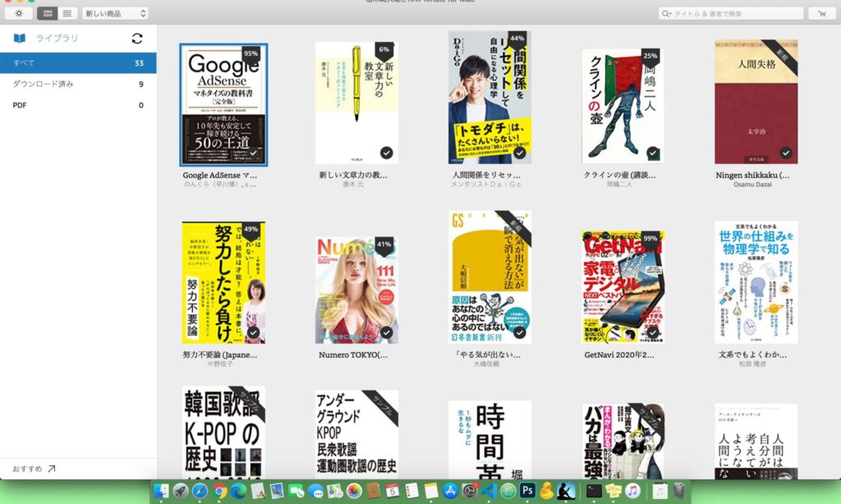Viewport: 841px width, 504px height.
Task: Launch Google Chrome from the Dock
Action: coord(219,491)
